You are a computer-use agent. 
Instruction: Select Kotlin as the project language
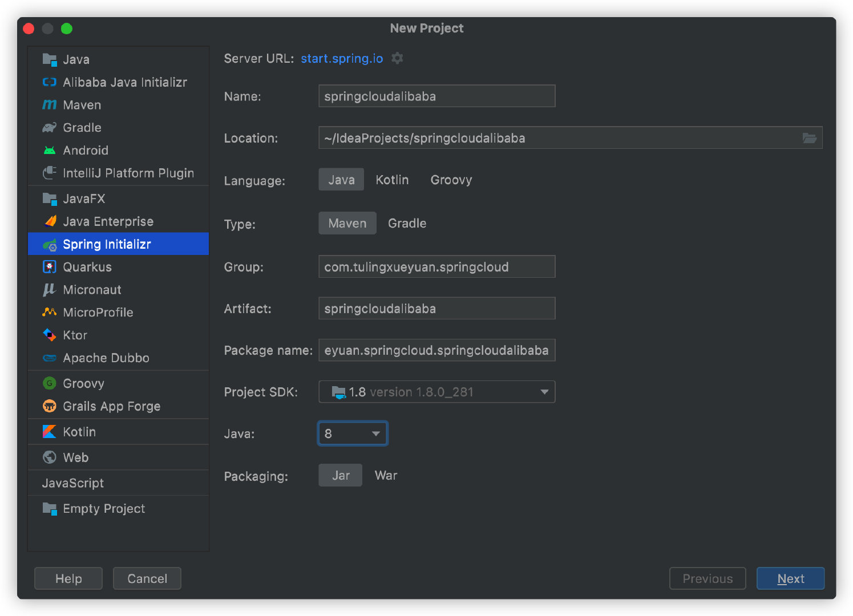pos(392,180)
